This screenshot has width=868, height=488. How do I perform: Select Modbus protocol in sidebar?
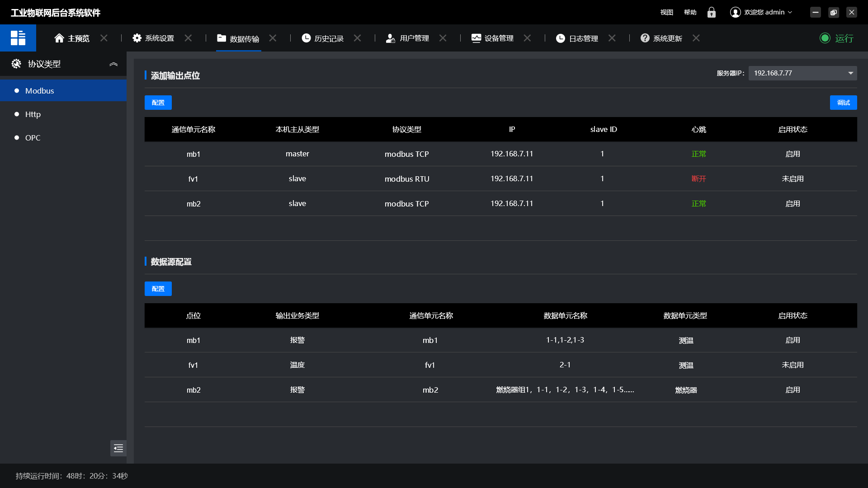[x=40, y=91]
